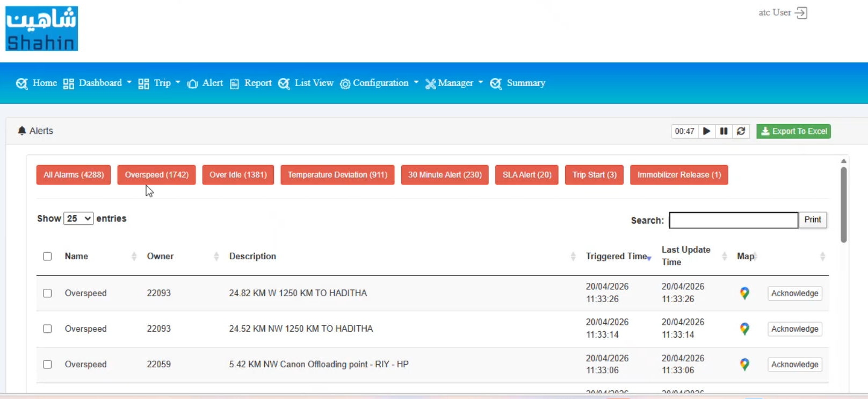This screenshot has width=868, height=399.
Task: Click the description 5.42 KM NW Canon Offloading point
Action: click(319, 364)
